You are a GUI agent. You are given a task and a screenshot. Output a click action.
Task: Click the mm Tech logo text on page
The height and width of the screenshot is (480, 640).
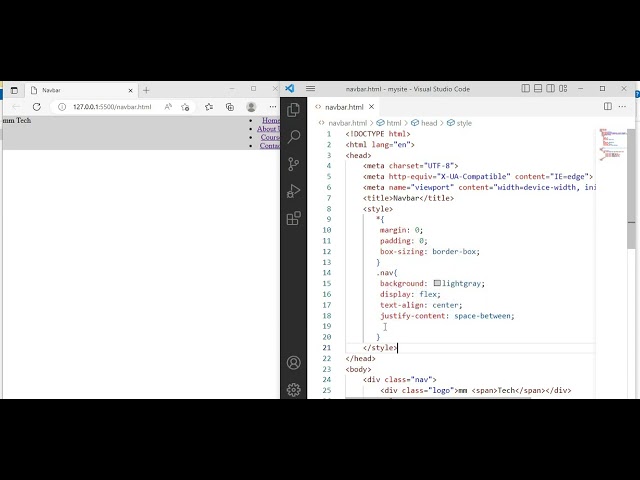coord(17,120)
